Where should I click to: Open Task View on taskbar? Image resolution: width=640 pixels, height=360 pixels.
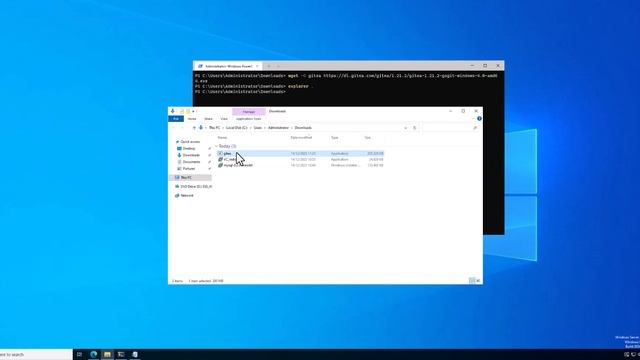(x=80, y=354)
